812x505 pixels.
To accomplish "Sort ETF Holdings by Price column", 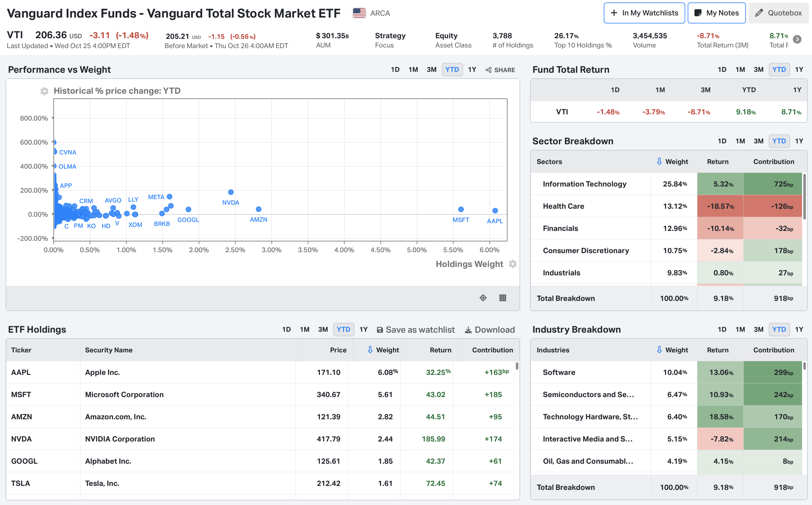I will coord(338,350).
